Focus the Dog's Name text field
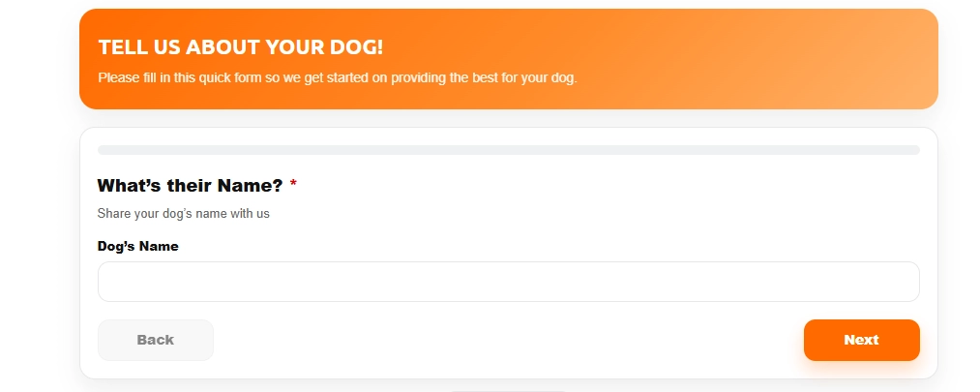This screenshot has height=392, width=980. [x=508, y=282]
